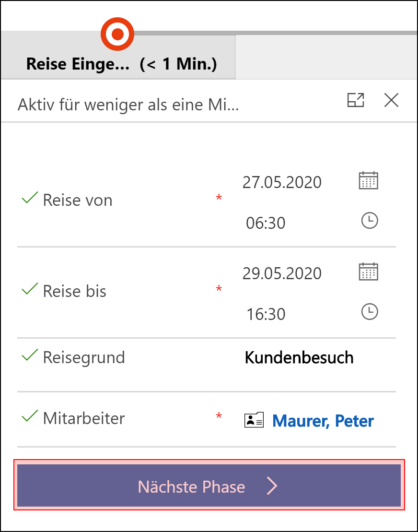Image resolution: width=418 pixels, height=532 pixels.
Task: Open calendar picker for Reise bis date
Action: point(369,272)
